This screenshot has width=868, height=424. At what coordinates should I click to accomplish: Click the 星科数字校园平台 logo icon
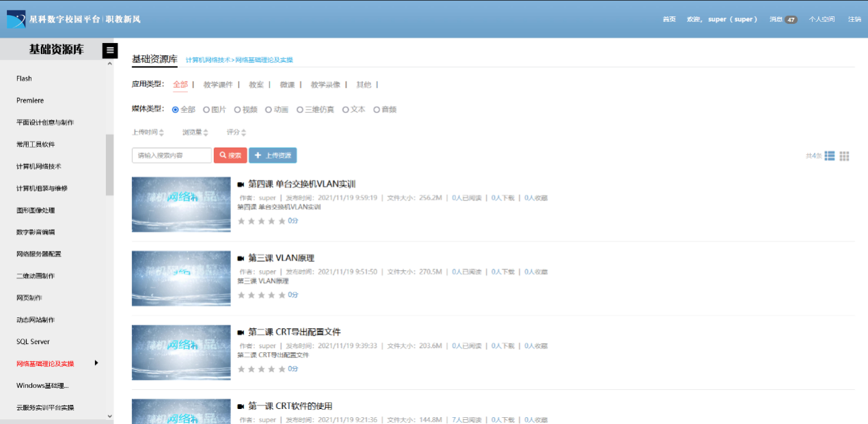pyautogui.click(x=16, y=19)
